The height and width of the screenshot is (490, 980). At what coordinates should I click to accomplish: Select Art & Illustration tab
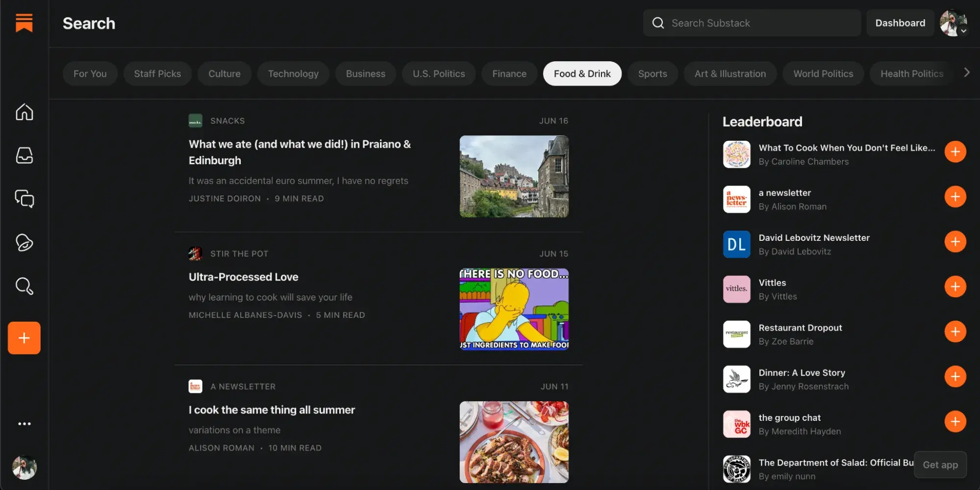[730, 74]
